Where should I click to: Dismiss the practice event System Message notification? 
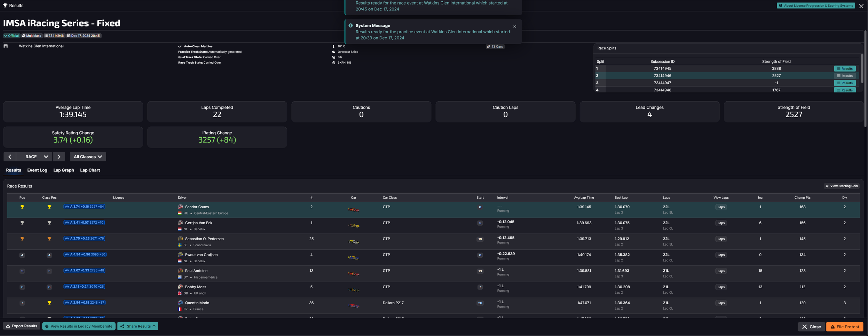tap(515, 26)
